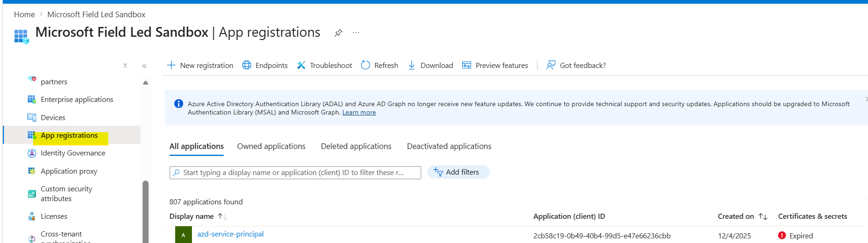This screenshot has width=868, height=243.
Task: Open partners in sidebar
Action: [54, 82]
